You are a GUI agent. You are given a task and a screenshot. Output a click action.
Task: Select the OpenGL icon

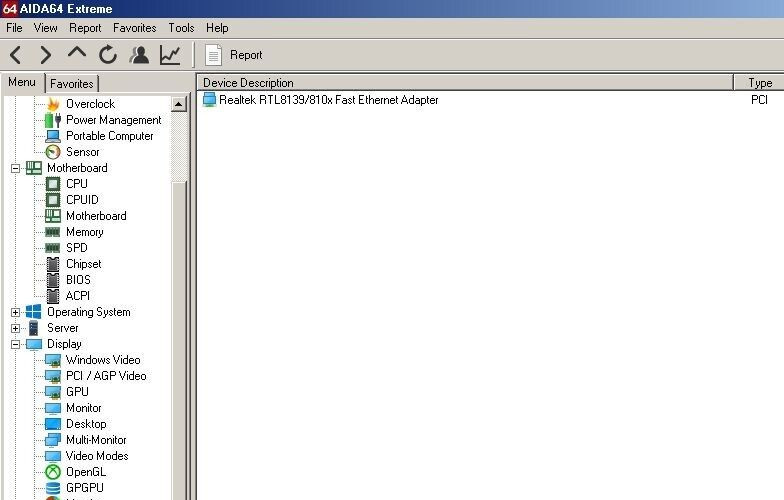click(x=53, y=472)
